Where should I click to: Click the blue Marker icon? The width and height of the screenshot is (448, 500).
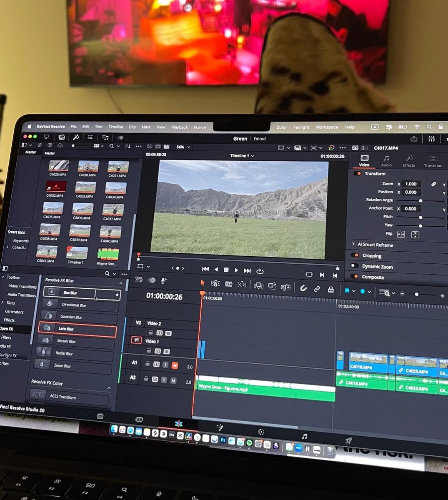pyautogui.click(x=362, y=291)
